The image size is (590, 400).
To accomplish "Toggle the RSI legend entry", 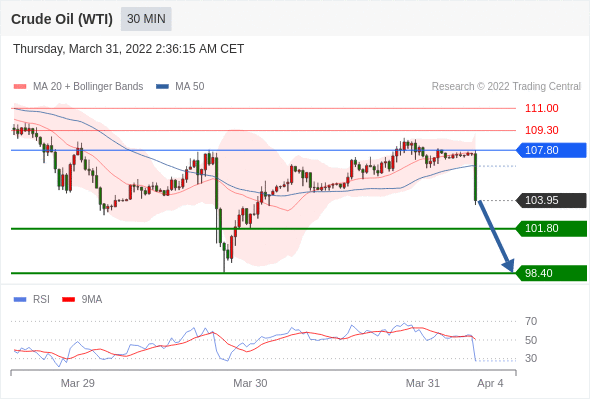I will coord(32,300).
